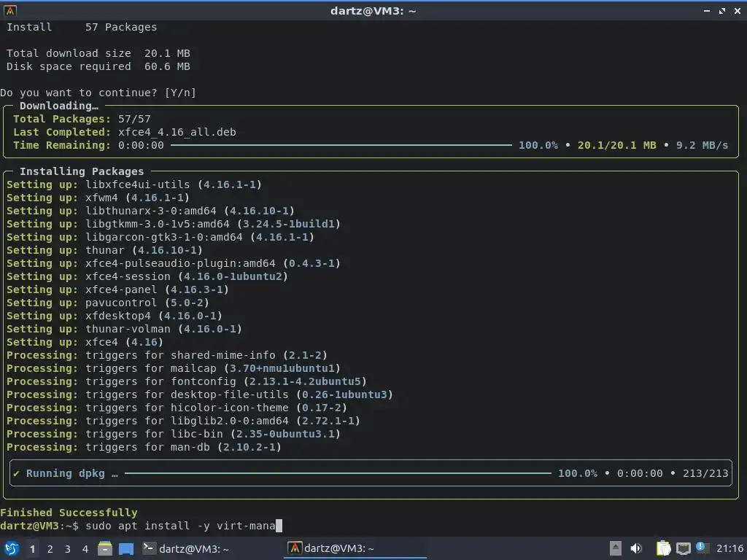Click the 'Setting up: xfce4-panel' line
Image resolution: width=747 pixels, height=560 pixels.
(x=117, y=289)
